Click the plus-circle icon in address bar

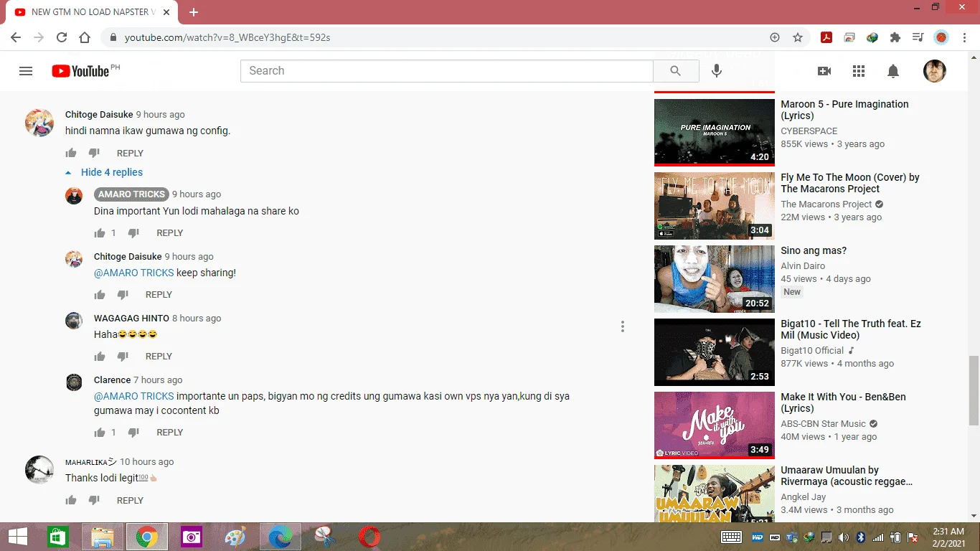coord(775,37)
